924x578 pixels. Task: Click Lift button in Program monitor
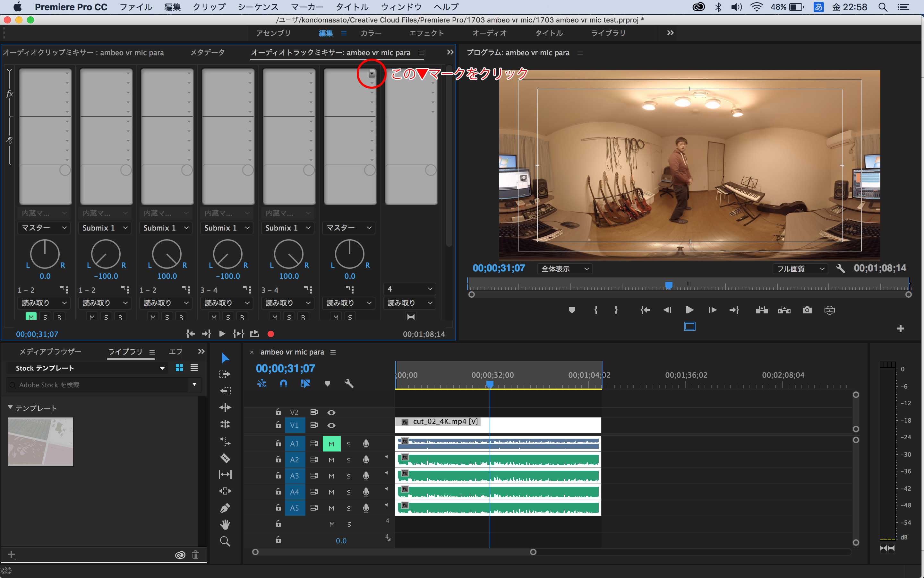762,310
